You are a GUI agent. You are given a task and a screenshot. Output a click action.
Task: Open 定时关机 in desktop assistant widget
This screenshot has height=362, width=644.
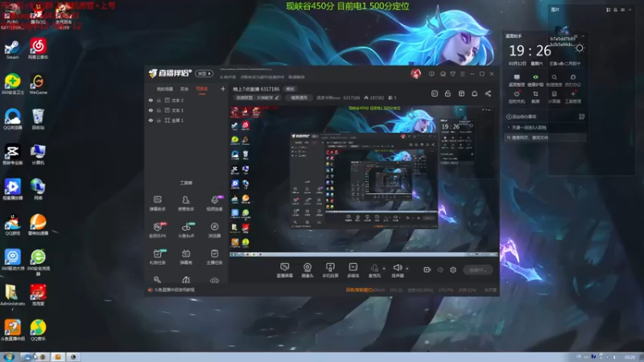coord(516,97)
